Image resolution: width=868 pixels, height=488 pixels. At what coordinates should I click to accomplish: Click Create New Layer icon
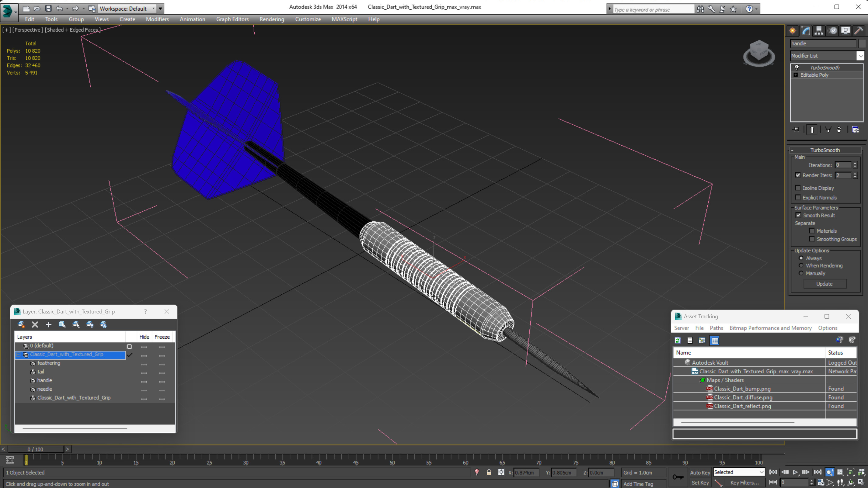21,324
